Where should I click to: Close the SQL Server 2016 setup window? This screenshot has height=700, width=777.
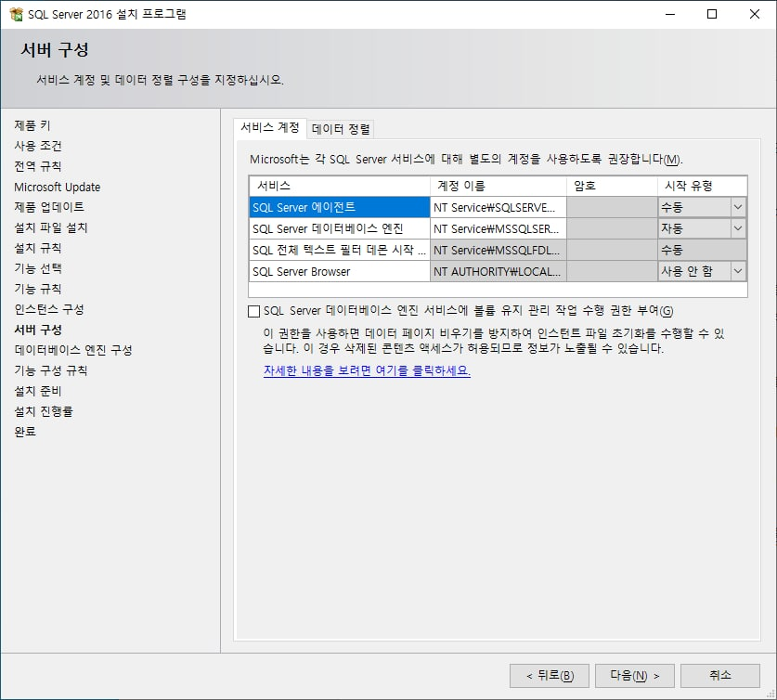click(x=754, y=14)
